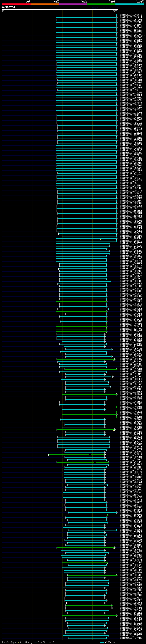The height and width of the screenshot is (644, 146).
Task: Click the cyan alignment bar for UniRef100_Q0WWI1
Action: click(x=86, y=15)
